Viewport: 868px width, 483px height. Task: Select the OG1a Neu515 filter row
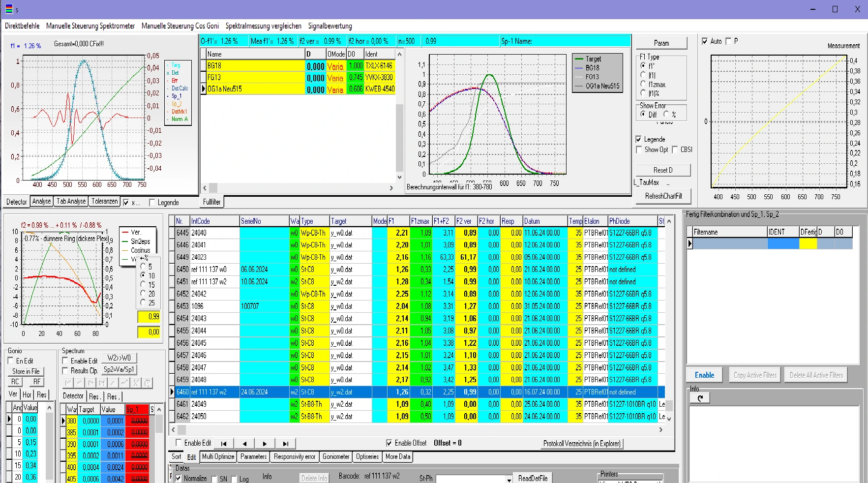tap(298, 89)
